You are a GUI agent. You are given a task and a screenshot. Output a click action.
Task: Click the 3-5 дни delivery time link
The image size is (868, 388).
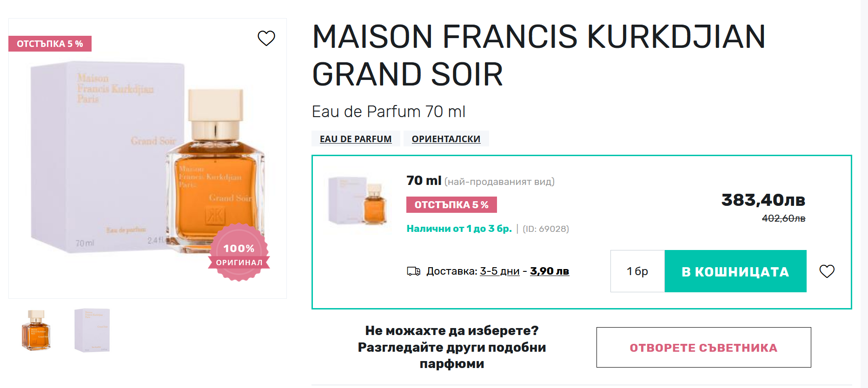499,271
